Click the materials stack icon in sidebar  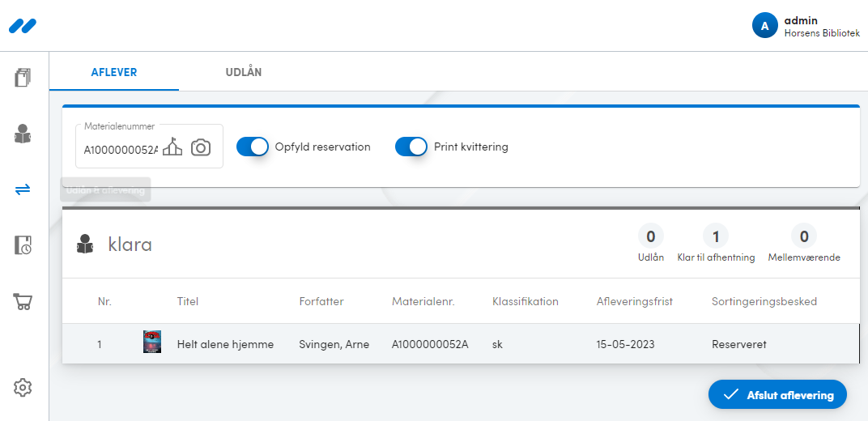[23, 78]
